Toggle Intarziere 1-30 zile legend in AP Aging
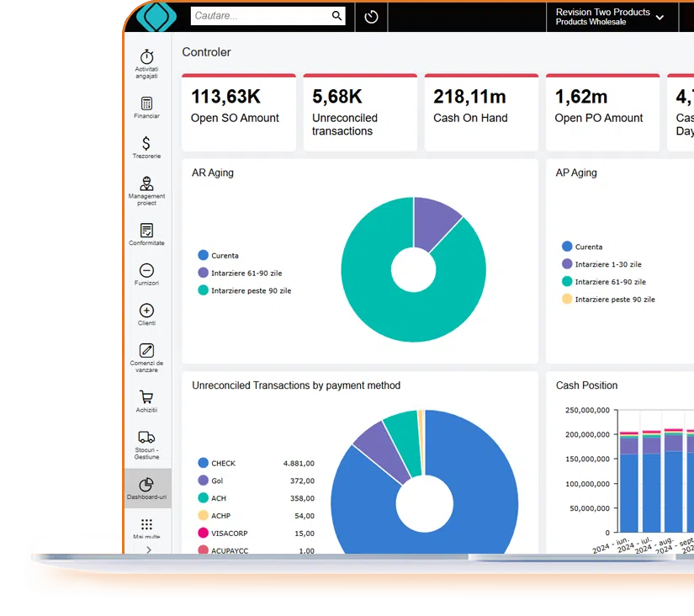 click(x=601, y=264)
